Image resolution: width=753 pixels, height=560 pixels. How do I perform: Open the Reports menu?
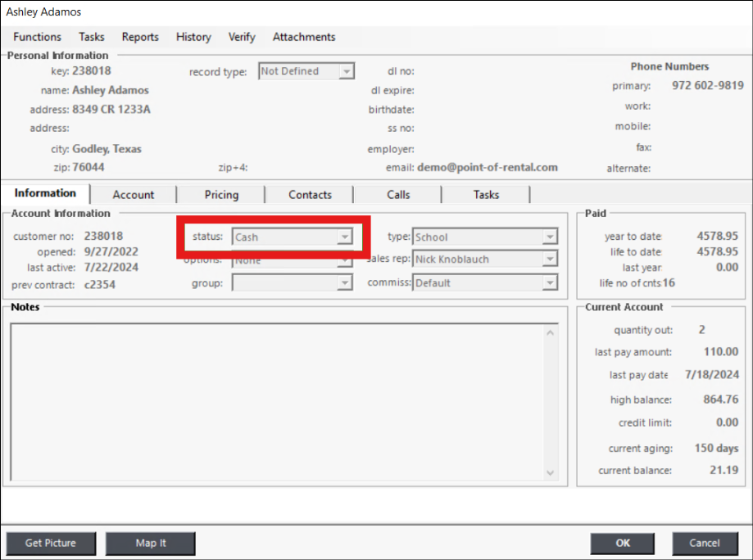pyautogui.click(x=140, y=37)
